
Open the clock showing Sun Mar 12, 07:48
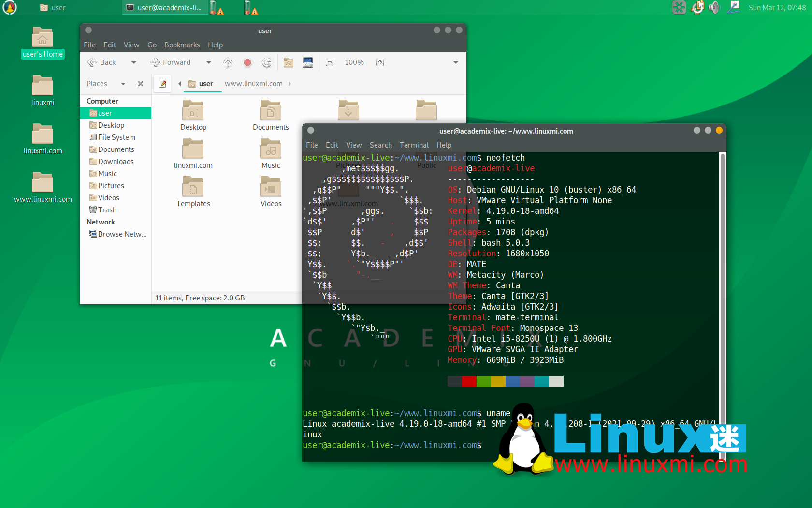(777, 8)
